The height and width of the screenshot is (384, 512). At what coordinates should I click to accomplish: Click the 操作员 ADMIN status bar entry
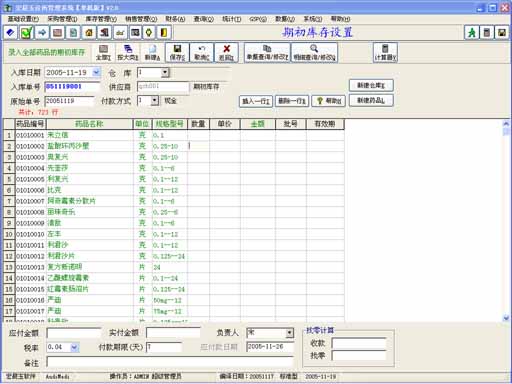point(145,376)
